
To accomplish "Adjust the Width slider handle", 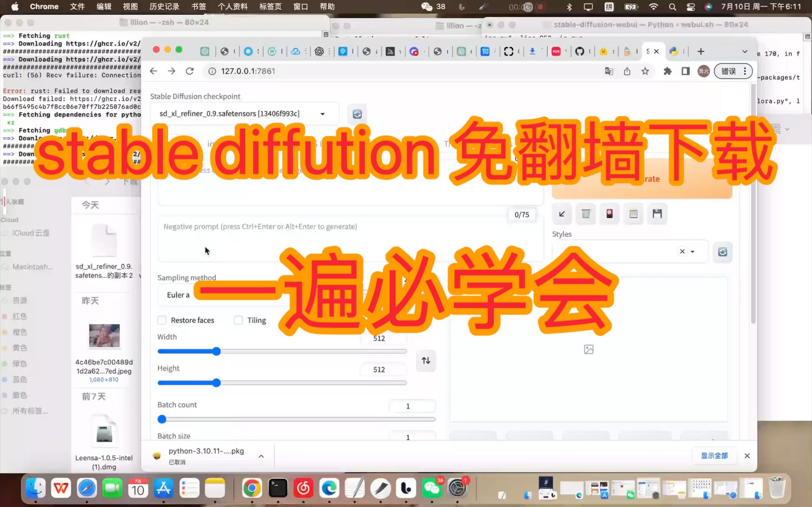I will (x=216, y=351).
